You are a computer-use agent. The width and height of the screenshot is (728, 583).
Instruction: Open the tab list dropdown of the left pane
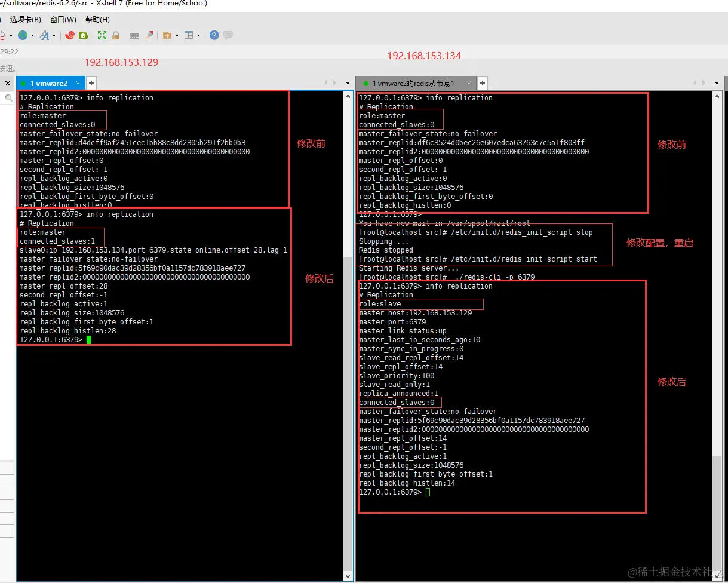pos(348,83)
